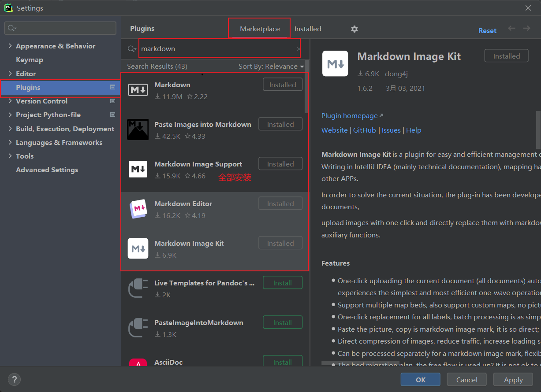Screen dimensions: 541x392
Task: Expand the Languages & Frameworks tree node
Action: [10, 143]
